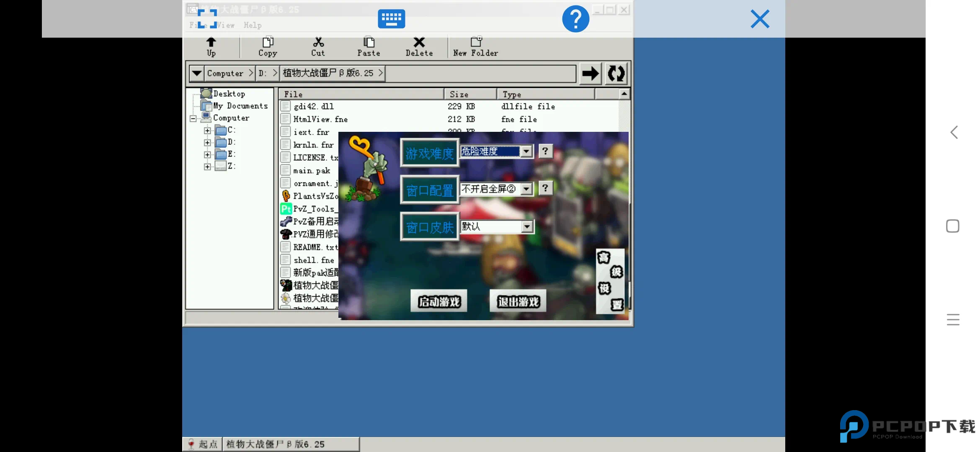
Task: Open the window skin dropdown
Action: tap(526, 227)
